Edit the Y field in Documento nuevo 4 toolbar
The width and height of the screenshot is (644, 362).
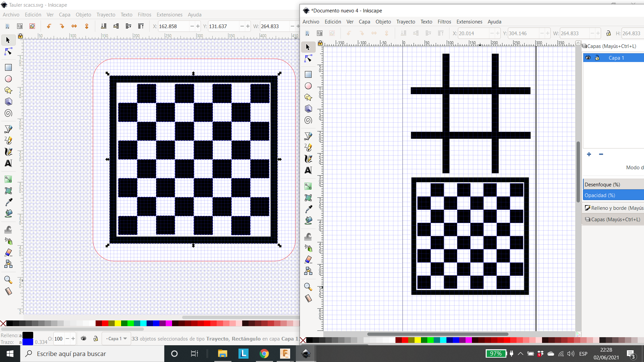pyautogui.click(x=524, y=33)
